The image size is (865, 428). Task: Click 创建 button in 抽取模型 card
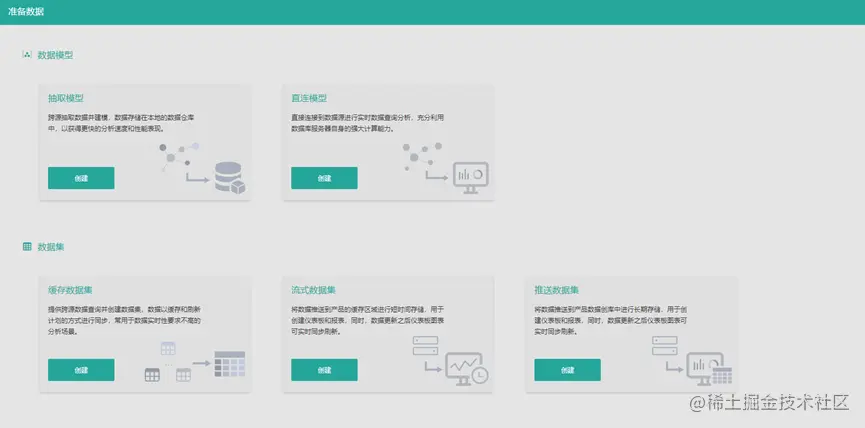tap(81, 178)
